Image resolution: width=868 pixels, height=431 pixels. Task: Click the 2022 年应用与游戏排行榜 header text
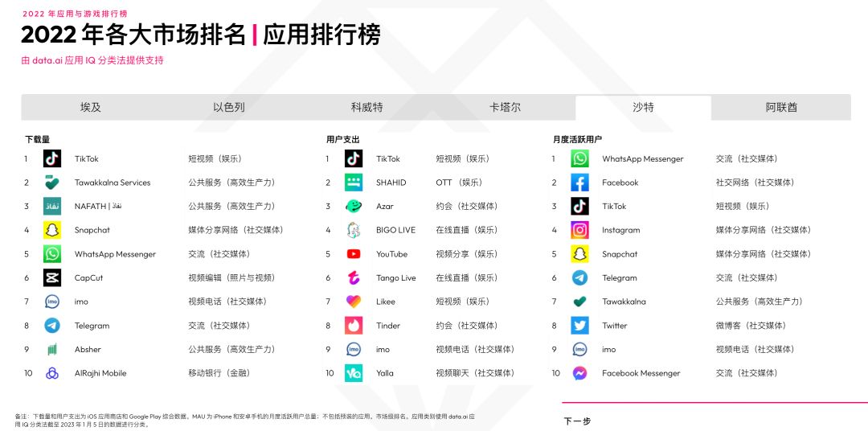click(75, 14)
